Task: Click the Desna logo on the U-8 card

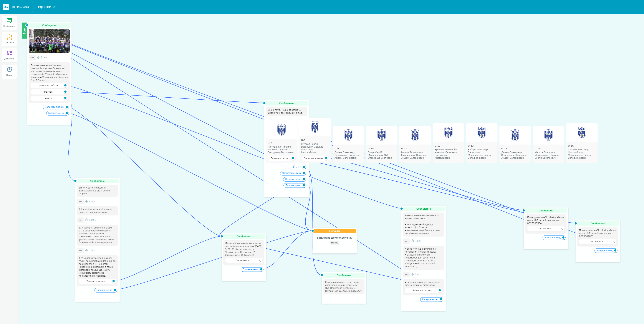Action: point(315,127)
